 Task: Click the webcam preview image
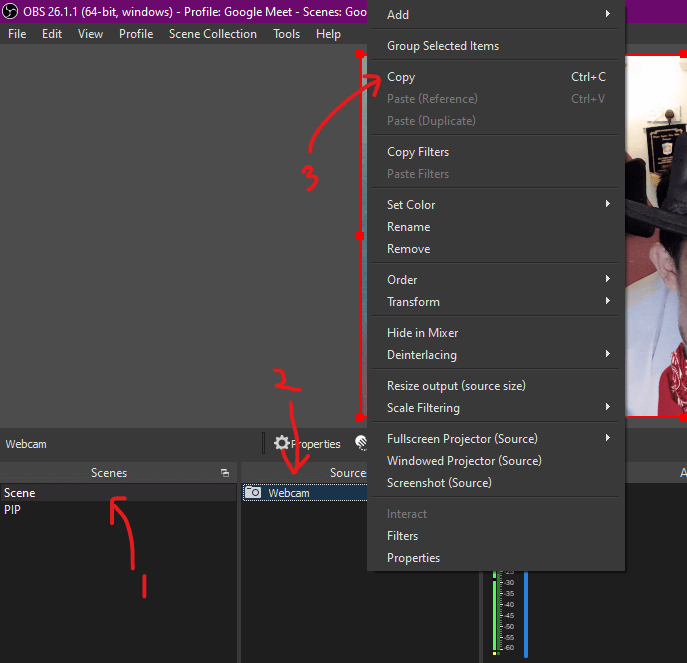[x=656, y=237]
